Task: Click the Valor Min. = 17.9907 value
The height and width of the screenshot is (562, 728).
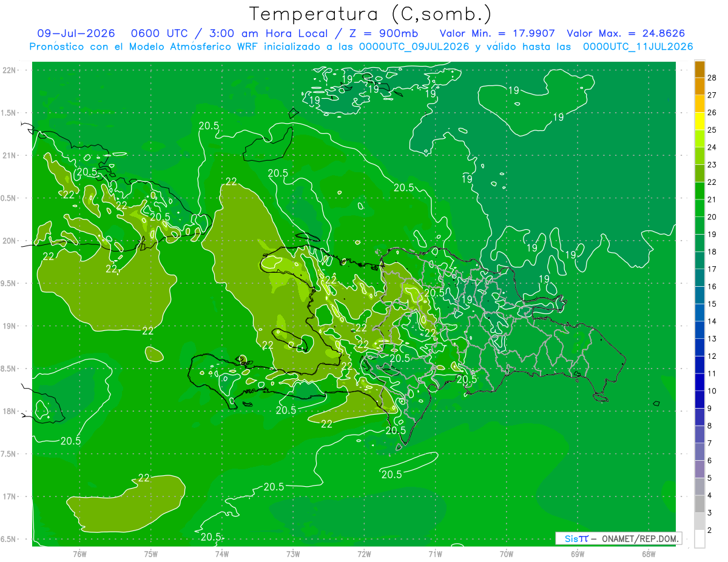Action: 497,33
